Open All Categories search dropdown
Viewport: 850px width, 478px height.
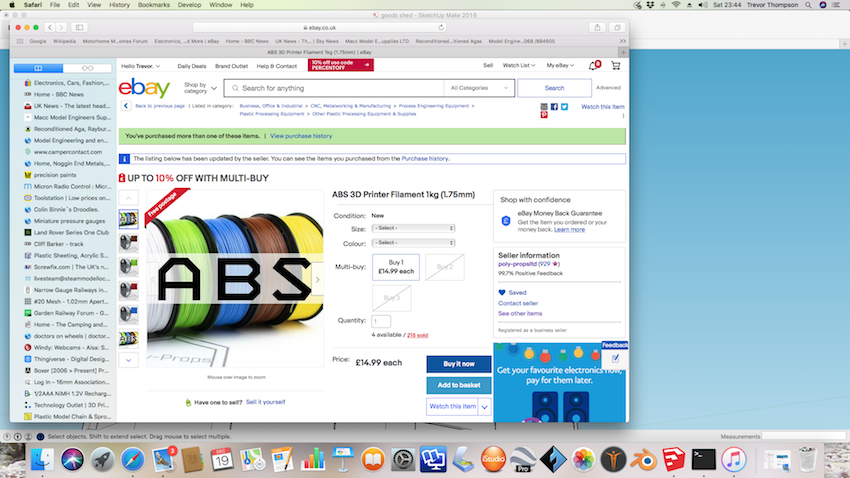point(479,88)
